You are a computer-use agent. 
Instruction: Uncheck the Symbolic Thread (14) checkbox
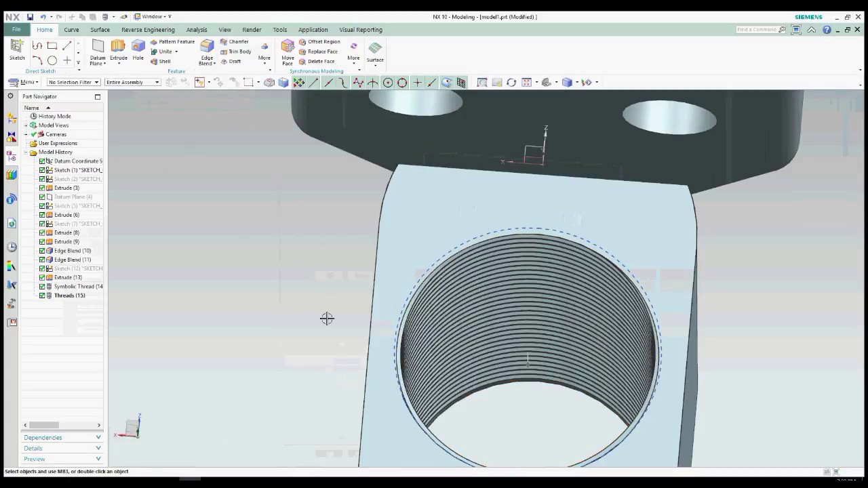click(x=42, y=287)
